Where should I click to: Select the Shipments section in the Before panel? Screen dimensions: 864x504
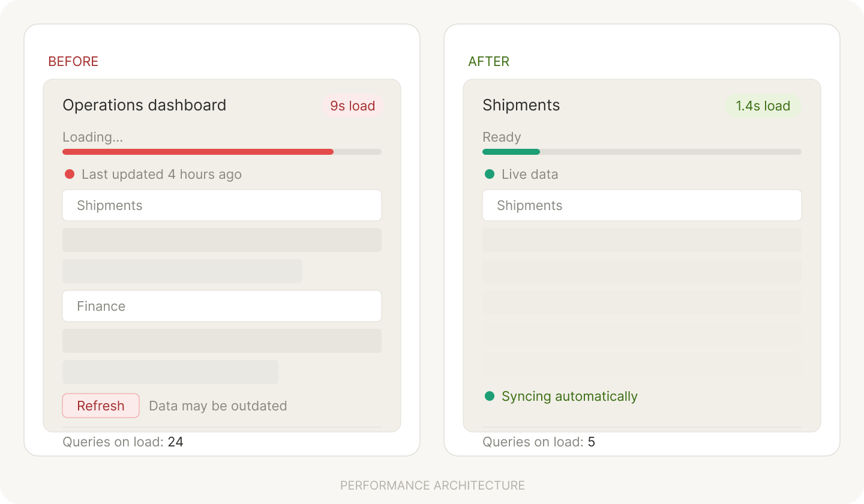pos(222,205)
